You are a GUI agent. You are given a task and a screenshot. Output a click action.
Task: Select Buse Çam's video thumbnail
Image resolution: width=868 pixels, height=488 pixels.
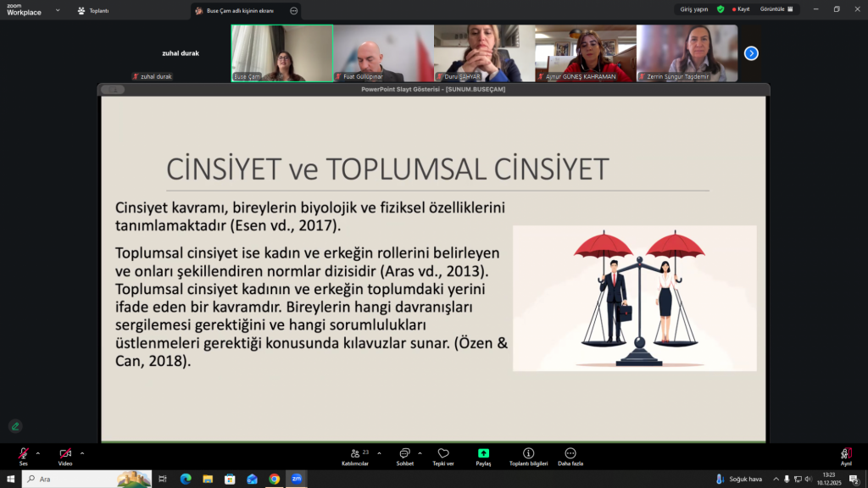[281, 53]
